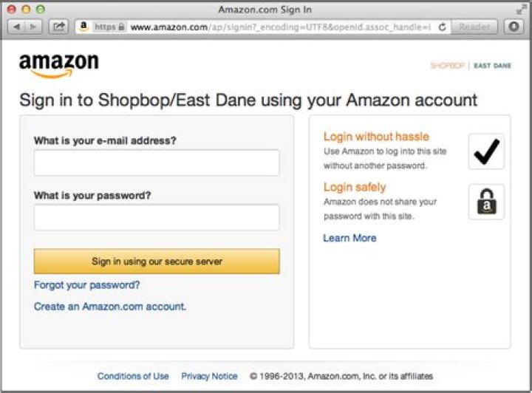Open the Downloads button in the toolbar
532x393 pixels.
coord(514,27)
